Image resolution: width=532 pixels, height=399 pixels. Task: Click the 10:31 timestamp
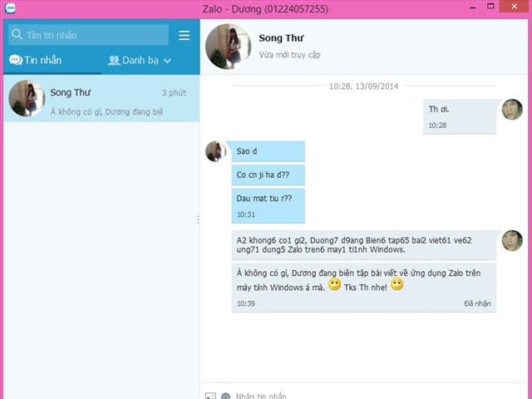[246, 214]
